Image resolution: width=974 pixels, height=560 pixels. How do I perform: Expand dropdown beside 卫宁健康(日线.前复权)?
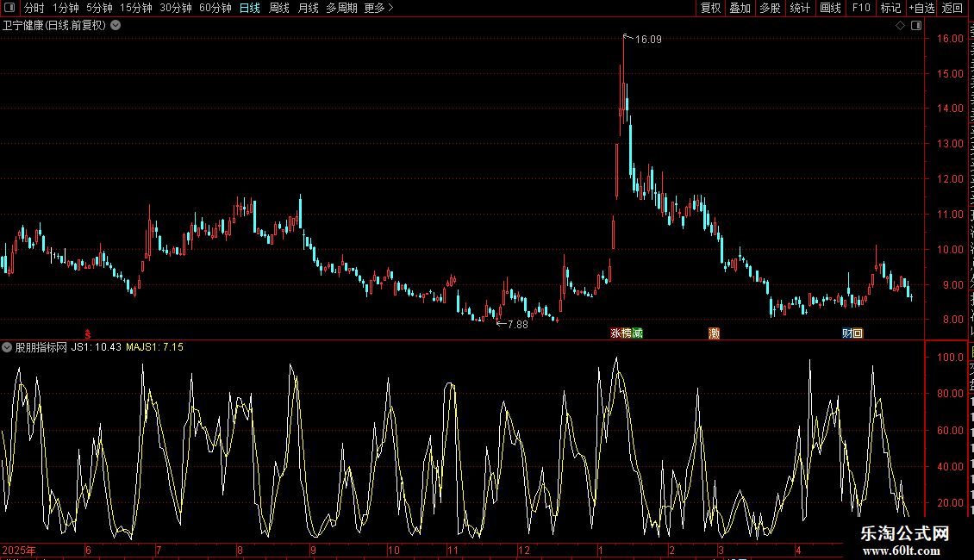tap(116, 26)
